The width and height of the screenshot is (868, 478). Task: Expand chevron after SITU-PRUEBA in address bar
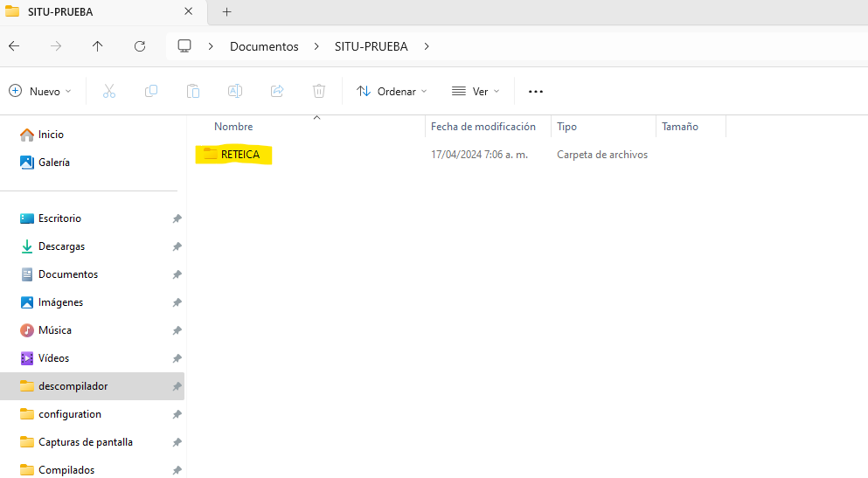427,46
